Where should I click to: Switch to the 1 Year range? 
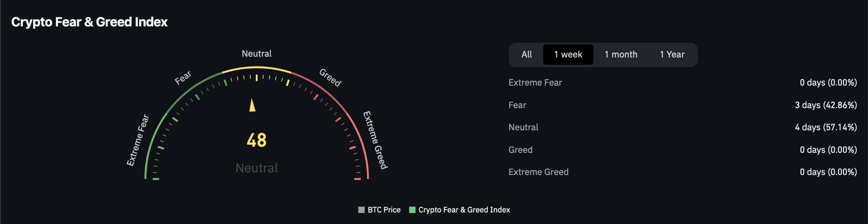pyautogui.click(x=672, y=55)
